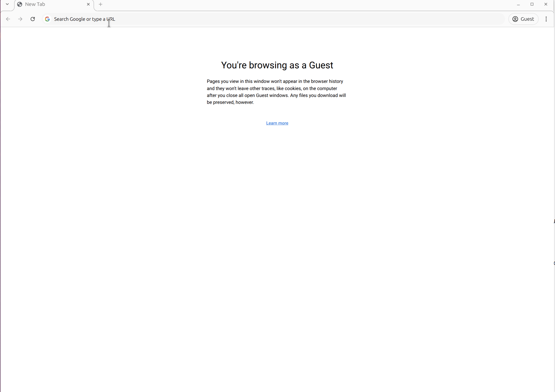Click the Guest avatar silhouette icon
Screen dimensions: 555x392
(515, 19)
